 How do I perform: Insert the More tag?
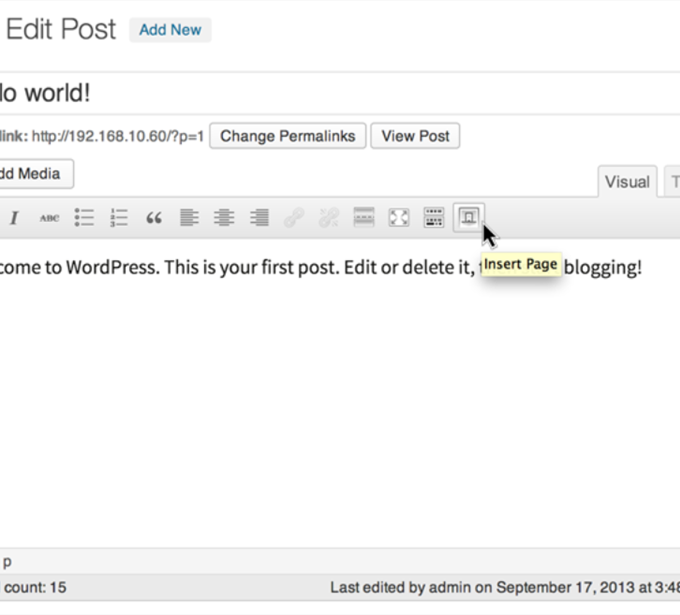coord(364,218)
